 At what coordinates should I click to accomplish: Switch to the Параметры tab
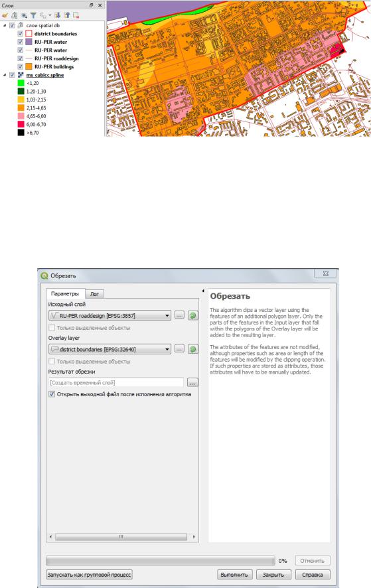click(65, 293)
